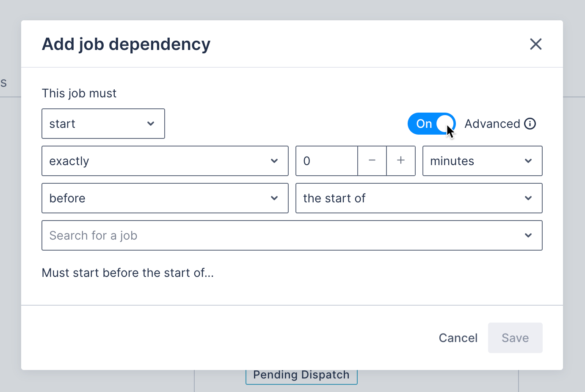Click the Cancel button
The height and width of the screenshot is (392, 585).
458,338
